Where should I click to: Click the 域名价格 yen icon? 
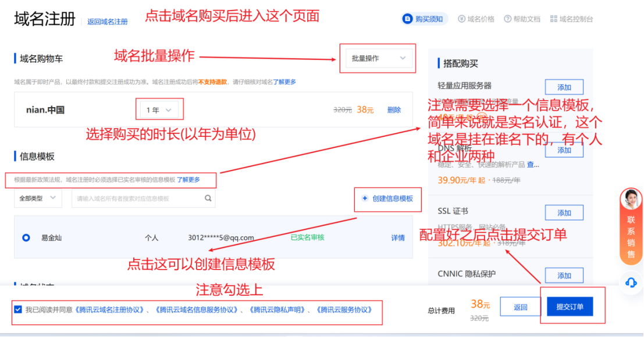(x=462, y=19)
